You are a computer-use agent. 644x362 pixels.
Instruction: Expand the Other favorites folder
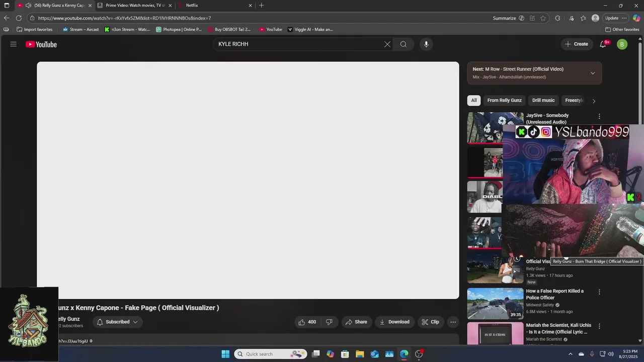[622, 29]
